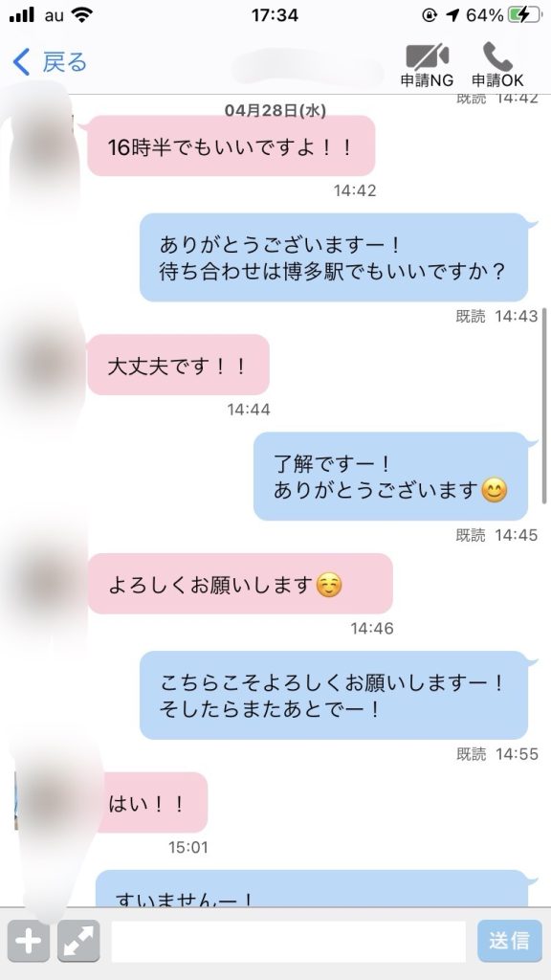Viewport: 551px width, 980px height.
Task: Tap the video call 申請NG icon
Action: (x=428, y=56)
